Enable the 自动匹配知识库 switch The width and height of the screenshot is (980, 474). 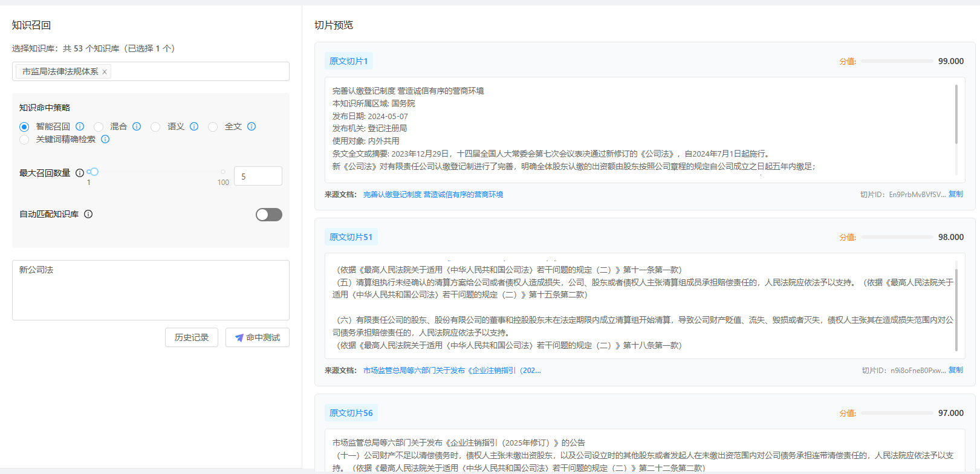click(269, 215)
